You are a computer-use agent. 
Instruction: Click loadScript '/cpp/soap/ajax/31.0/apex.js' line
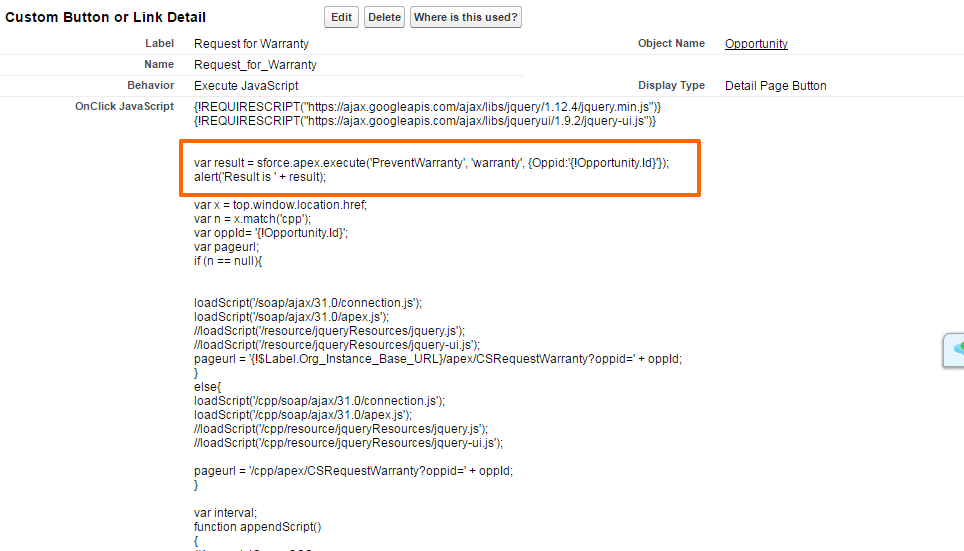pyautogui.click(x=303, y=414)
